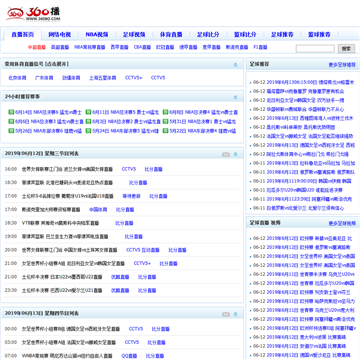Image resolution: width=360 pixels, height=360 pixels.
Task: Click the 360 site logo
Action: point(33,14)
